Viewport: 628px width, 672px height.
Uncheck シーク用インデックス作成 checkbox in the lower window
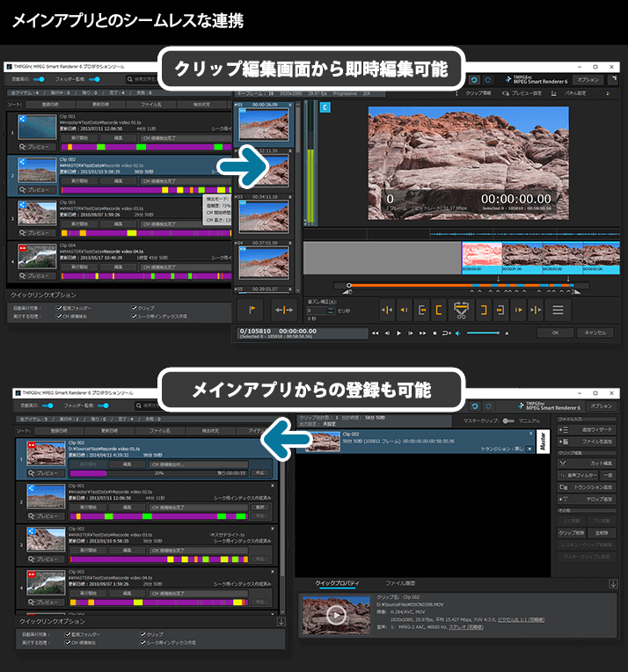pyautogui.click(x=142, y=642)
